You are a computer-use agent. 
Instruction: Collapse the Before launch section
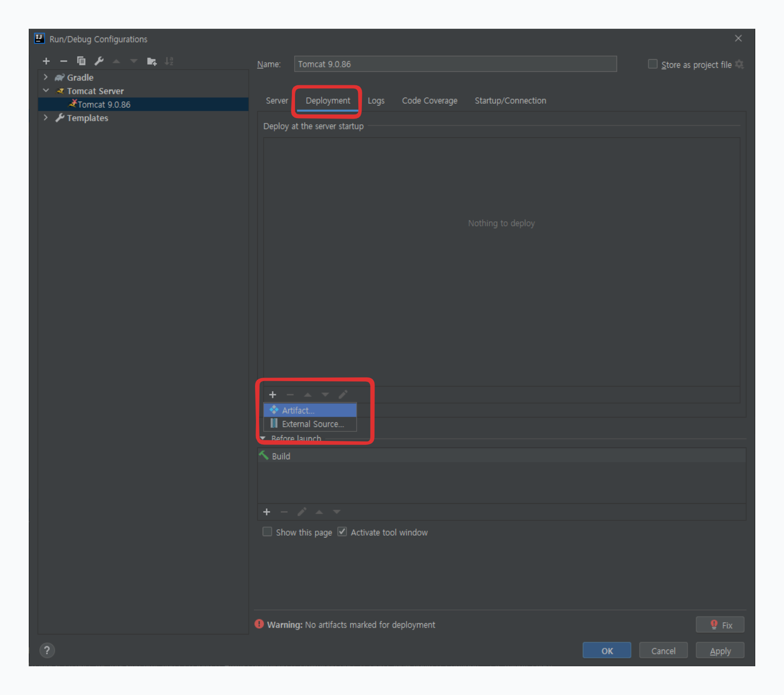[x=263, y=438]
